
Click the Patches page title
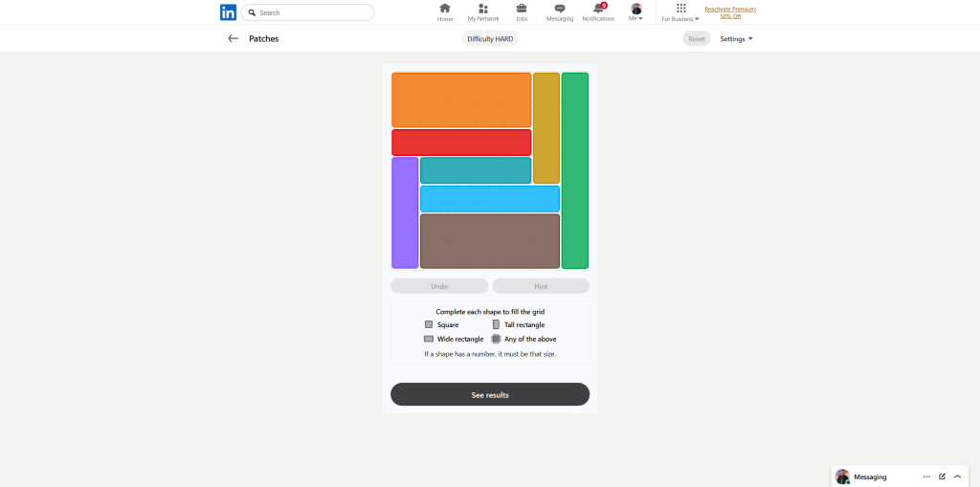(264, 39)
